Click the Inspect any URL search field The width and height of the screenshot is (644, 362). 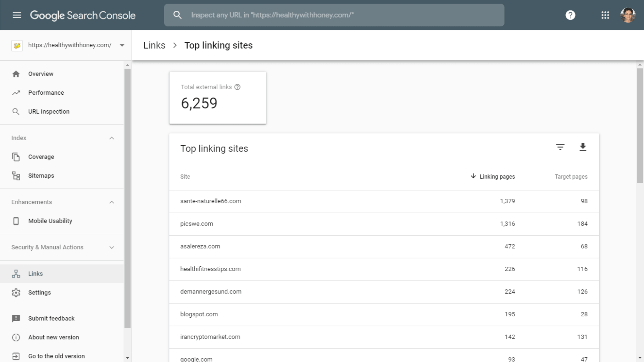coord(334,15)
